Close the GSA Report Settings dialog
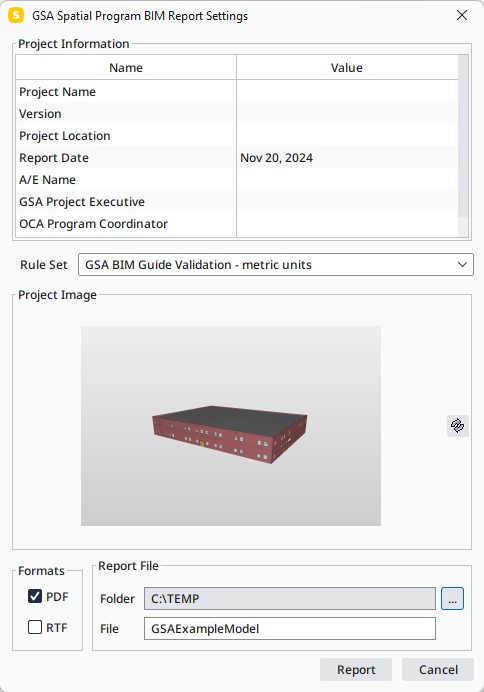The image size is (484, 692). [462, 15]
